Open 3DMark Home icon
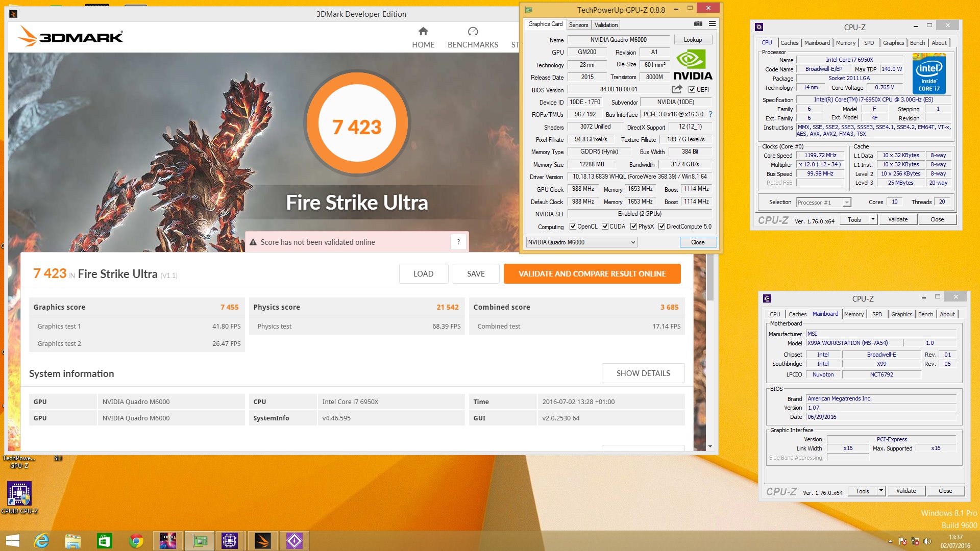The width and height of the screenshot is (980, 551). point(423,32)
